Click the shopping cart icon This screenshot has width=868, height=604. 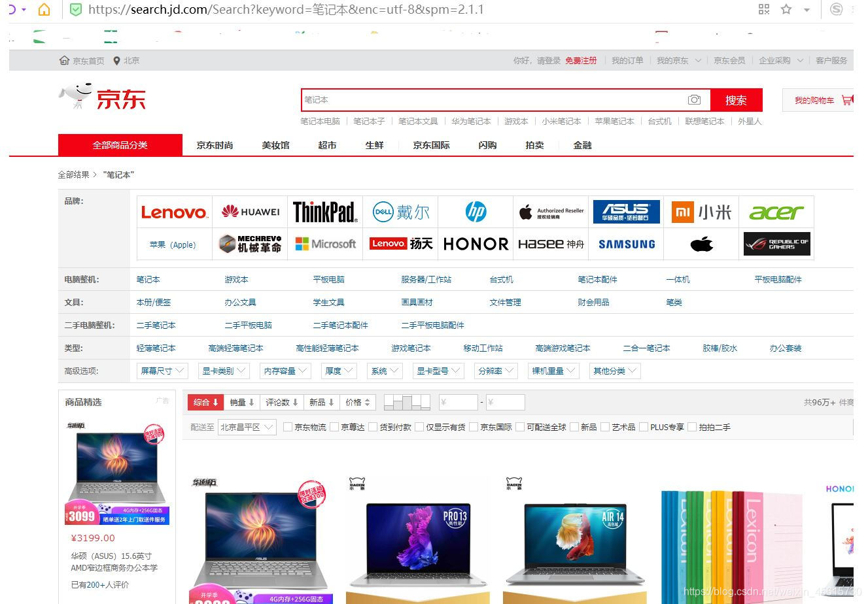tap(847, 101)
